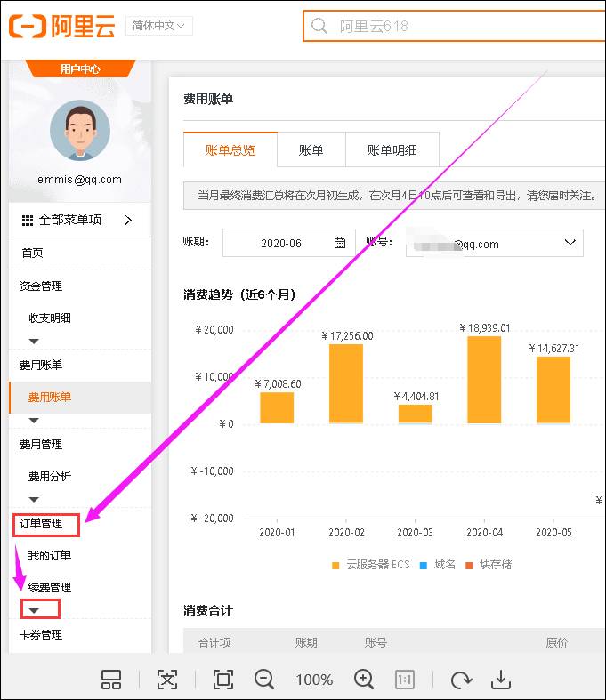Click the 100% zoom level text
The image size is (606, 700).
click(x=314, y=680)
